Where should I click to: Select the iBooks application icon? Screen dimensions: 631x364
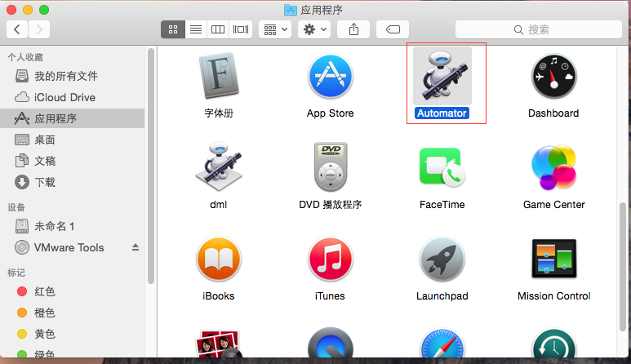219,260
